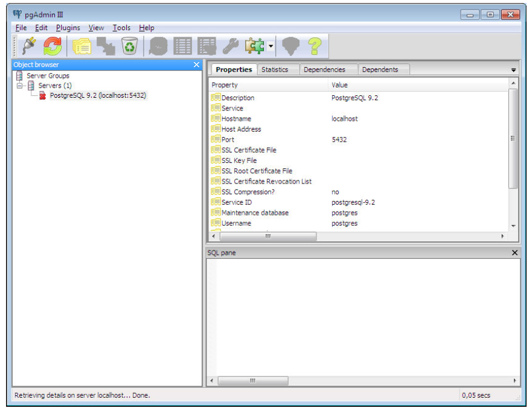Click the Property column header
Viewport: 532px width, 411px height.
click(x=268, y=85)
